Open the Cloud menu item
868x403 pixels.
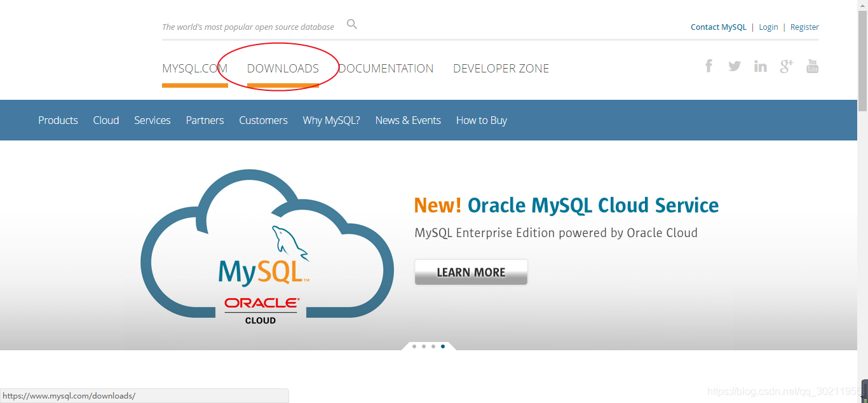pyautogui.click(x=106, y=120)
